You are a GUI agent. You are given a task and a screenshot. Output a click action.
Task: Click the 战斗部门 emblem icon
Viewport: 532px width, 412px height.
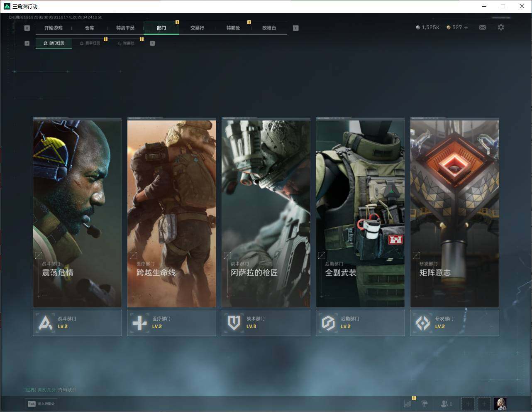tap(45, 323)
